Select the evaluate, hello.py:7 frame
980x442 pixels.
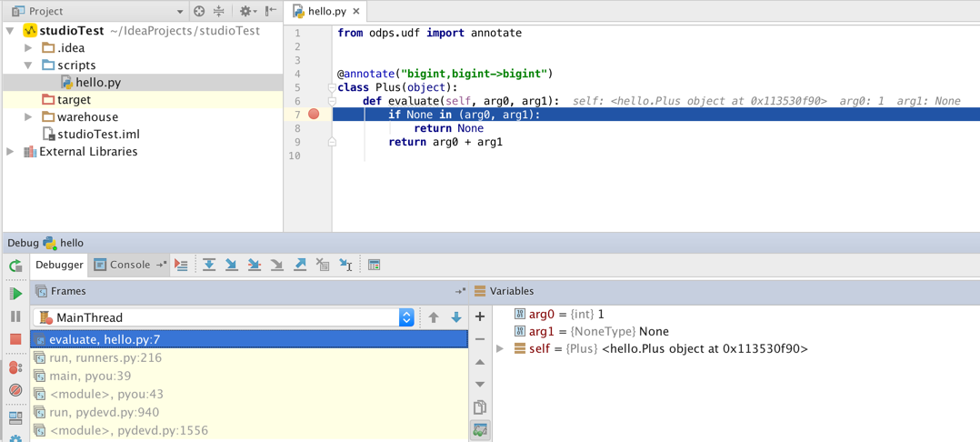tap(249, 339)
